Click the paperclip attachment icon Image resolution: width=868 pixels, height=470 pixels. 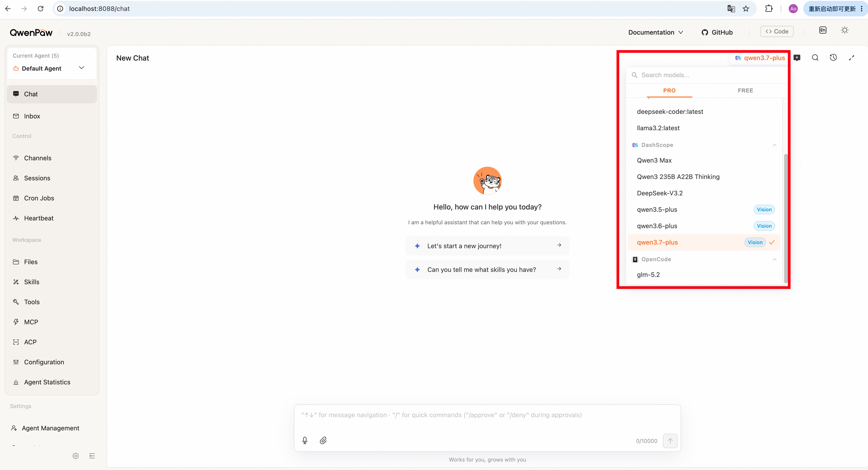click(x=323, y=440)
